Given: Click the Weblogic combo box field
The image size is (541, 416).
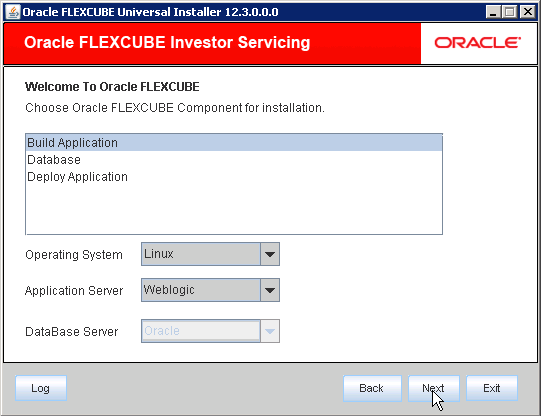Looking at the screenshot, I should pos(201,290).
